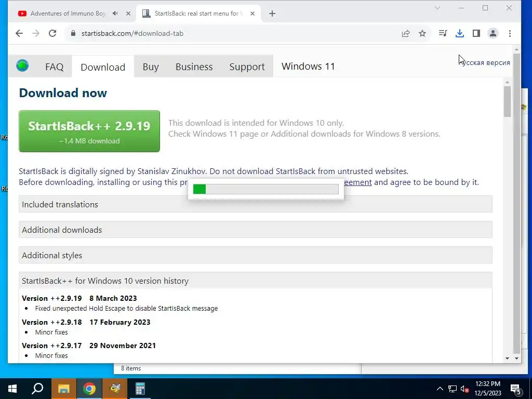The width and height of the screenshot is (532, 399).
Task: Open the notification center icon
Action: (516, 389)
